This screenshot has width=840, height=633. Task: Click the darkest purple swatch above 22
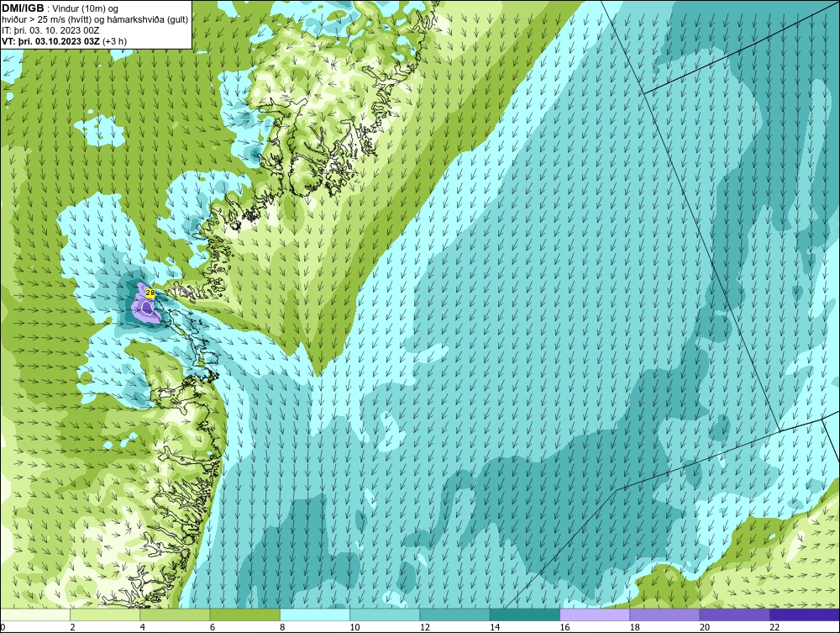click(805, 615)
